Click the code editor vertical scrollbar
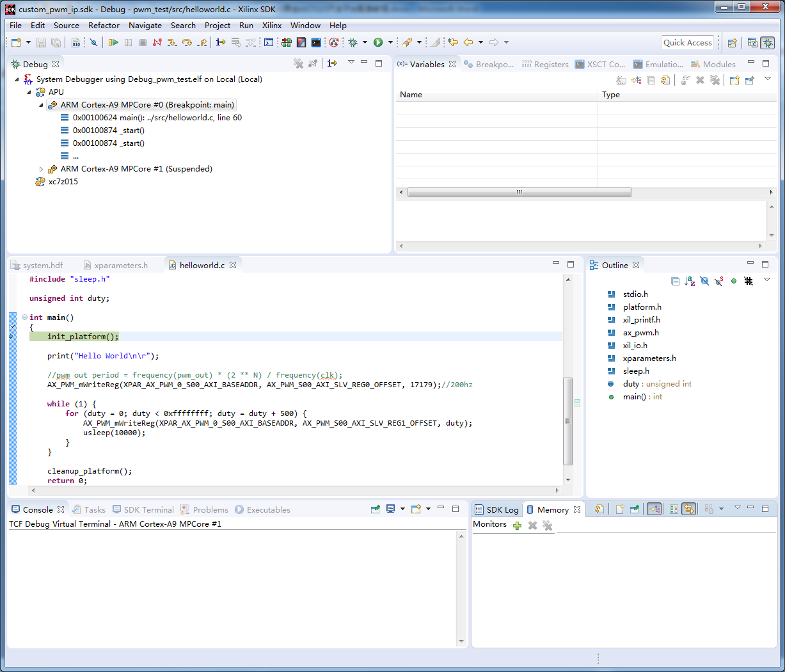 tap(567, 421)
